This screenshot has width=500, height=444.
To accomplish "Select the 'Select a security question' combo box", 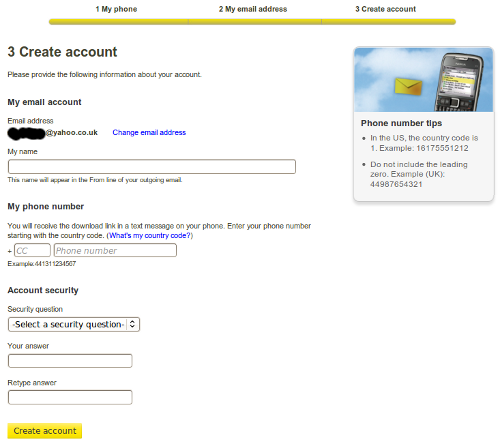I will pos(74,324).
